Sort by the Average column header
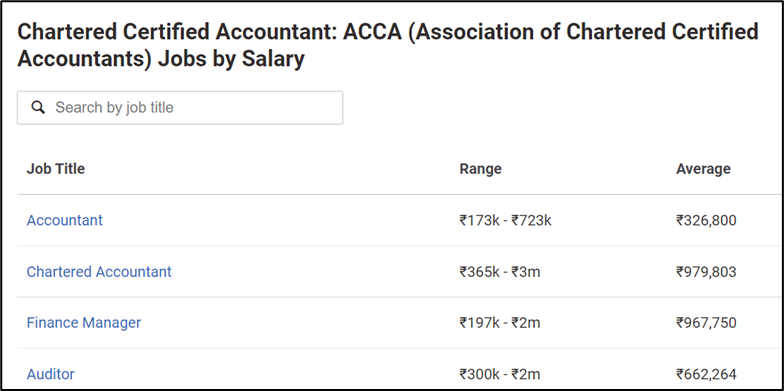Screen dimensions: 784x391 pyautogui.click(x=704, y=168)
